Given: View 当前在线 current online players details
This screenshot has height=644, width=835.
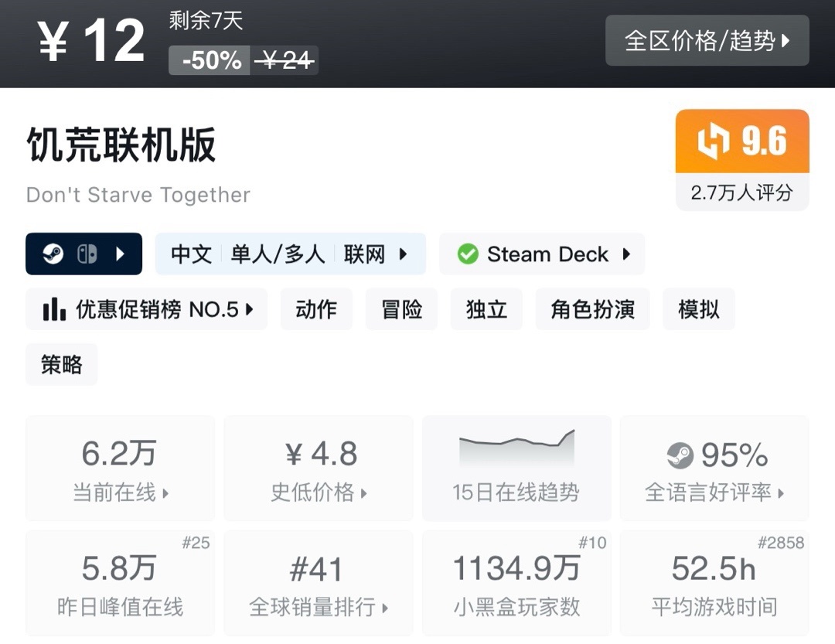Looking at the screenshot, I should tap(120, 469).
